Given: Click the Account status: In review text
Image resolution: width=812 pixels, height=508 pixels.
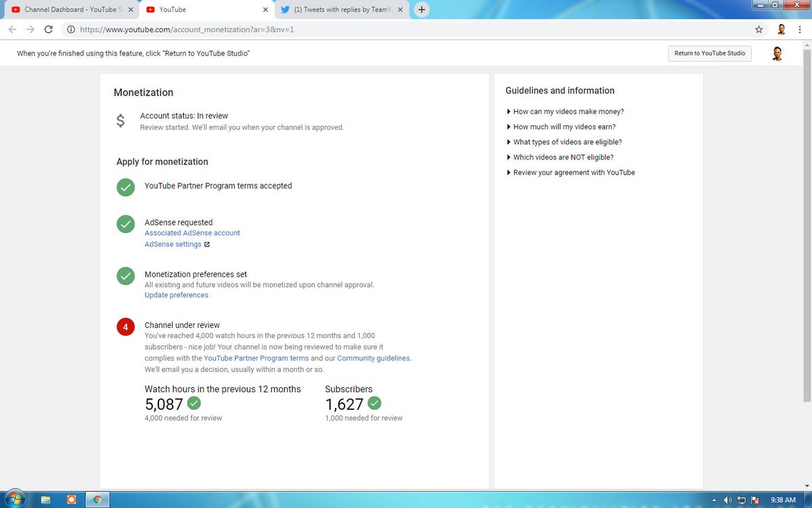Looking at the screenshot, I should tap(184, 116).
